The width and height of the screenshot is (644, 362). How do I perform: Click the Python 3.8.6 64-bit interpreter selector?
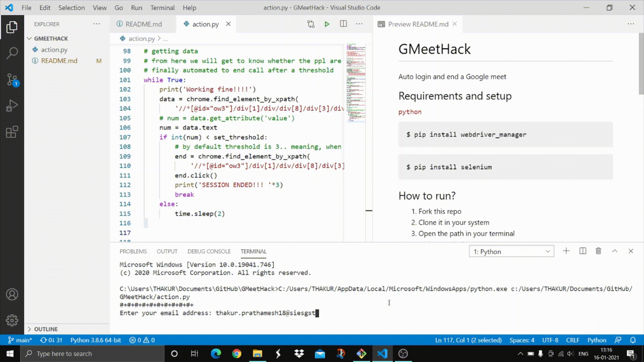pos(96,340)
